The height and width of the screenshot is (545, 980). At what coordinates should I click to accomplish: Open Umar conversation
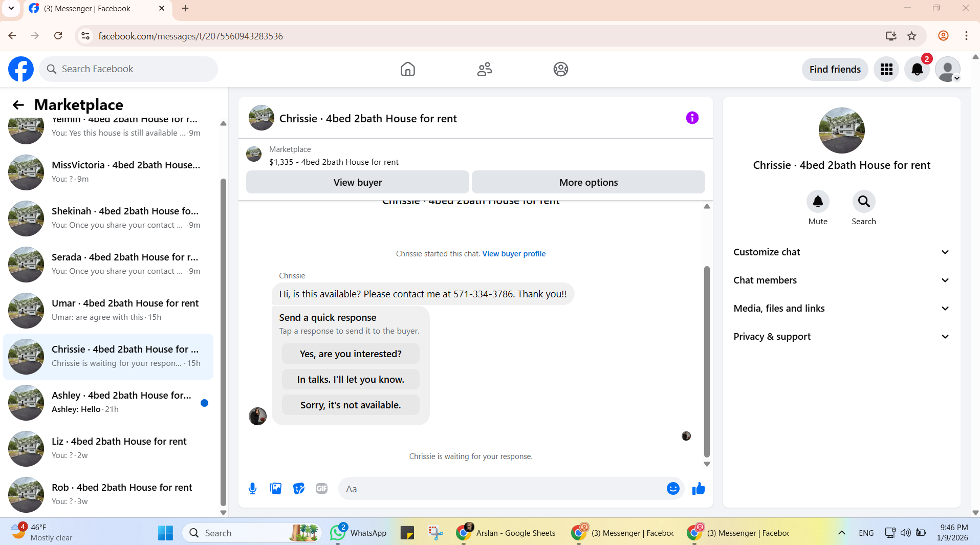[108, 311]
